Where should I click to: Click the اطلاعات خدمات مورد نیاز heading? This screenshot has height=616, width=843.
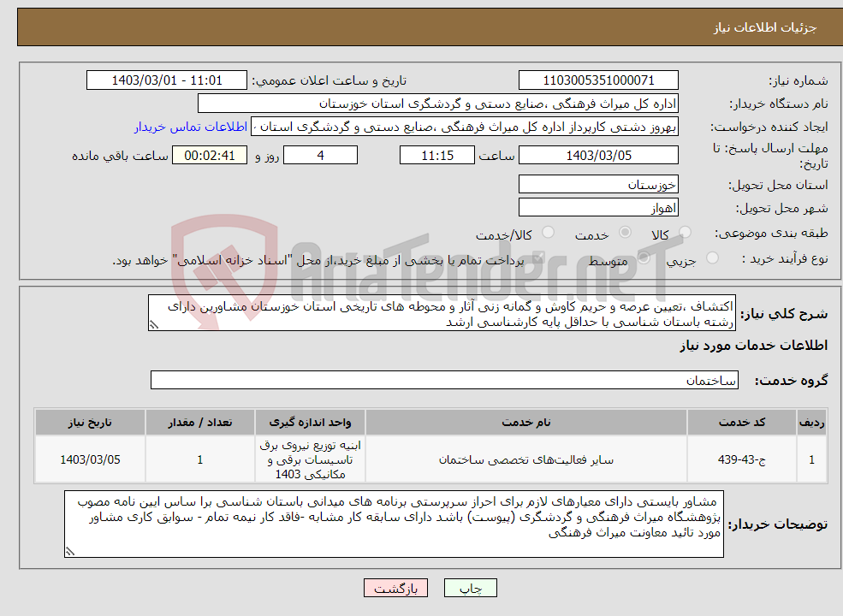coord(754,346)
